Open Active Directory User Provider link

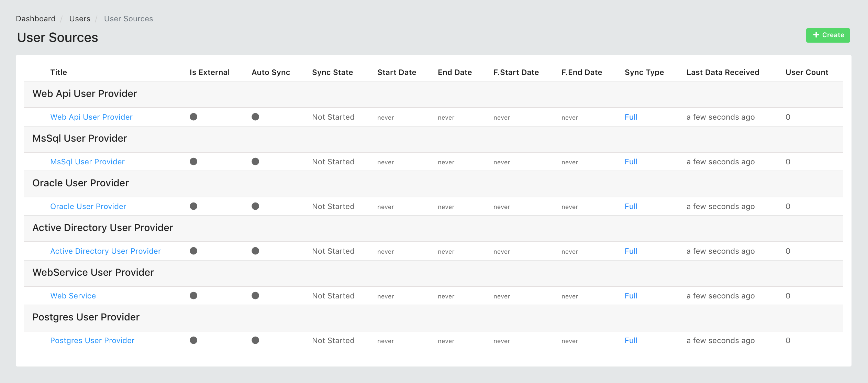(105, 251)
